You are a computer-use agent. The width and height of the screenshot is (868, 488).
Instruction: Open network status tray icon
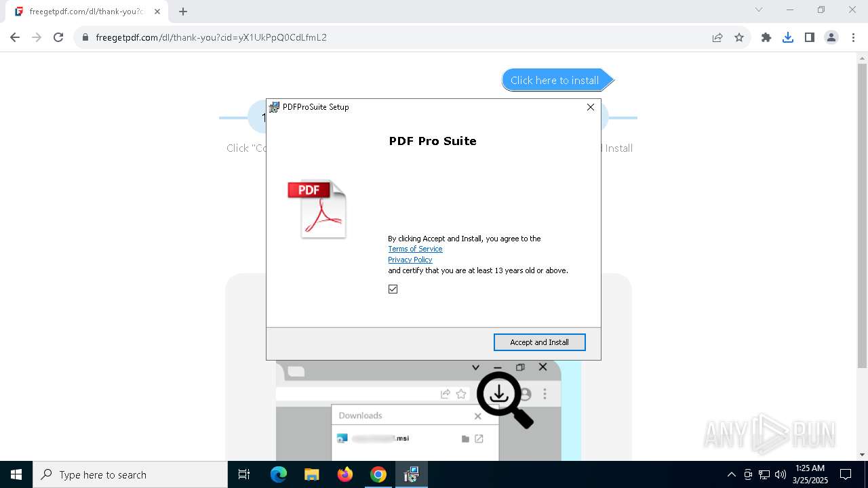(x=764, y=474)
